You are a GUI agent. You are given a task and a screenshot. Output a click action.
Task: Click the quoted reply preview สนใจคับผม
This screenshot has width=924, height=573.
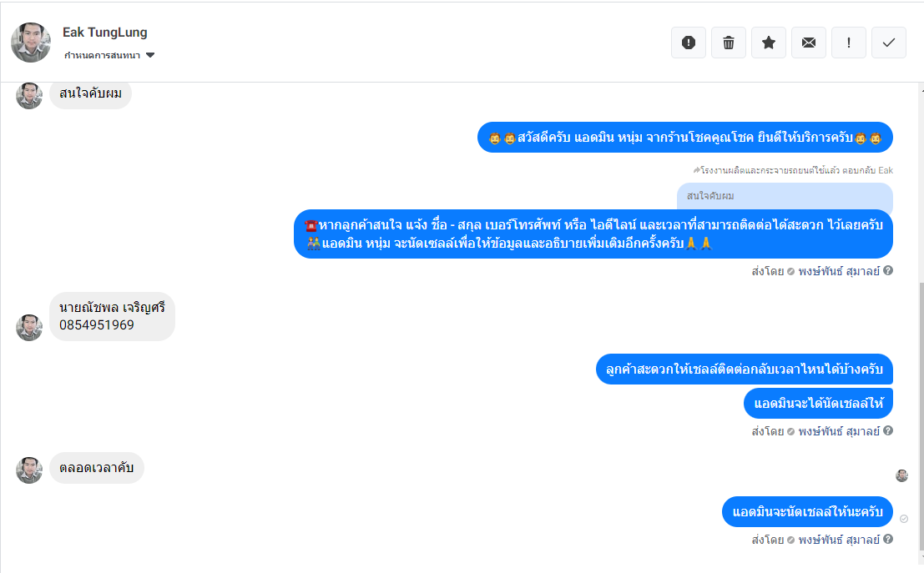(785, 196)
